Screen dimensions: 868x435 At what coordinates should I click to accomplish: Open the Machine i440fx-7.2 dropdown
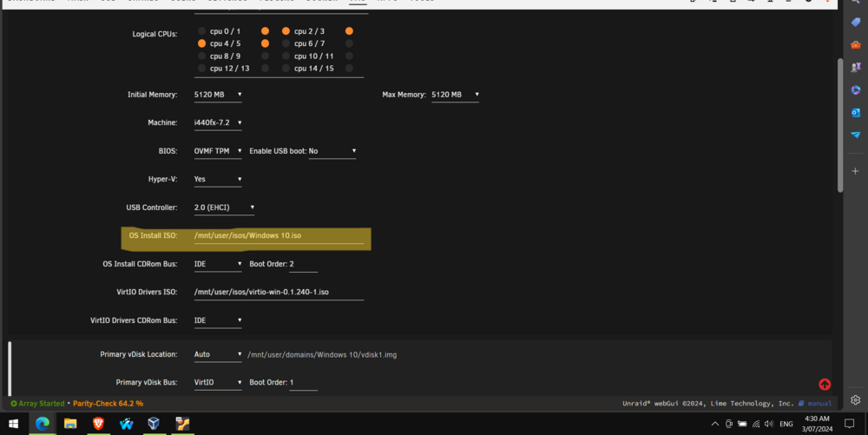218,123
